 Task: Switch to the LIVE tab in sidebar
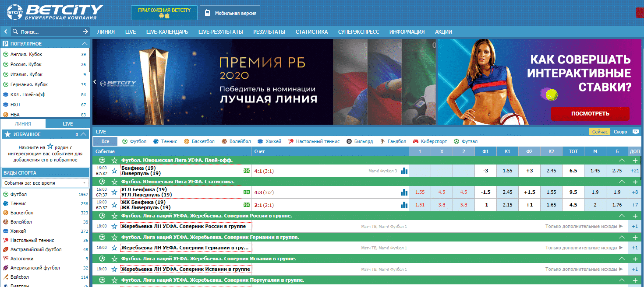pyautogui.click(x=68, y=124)
